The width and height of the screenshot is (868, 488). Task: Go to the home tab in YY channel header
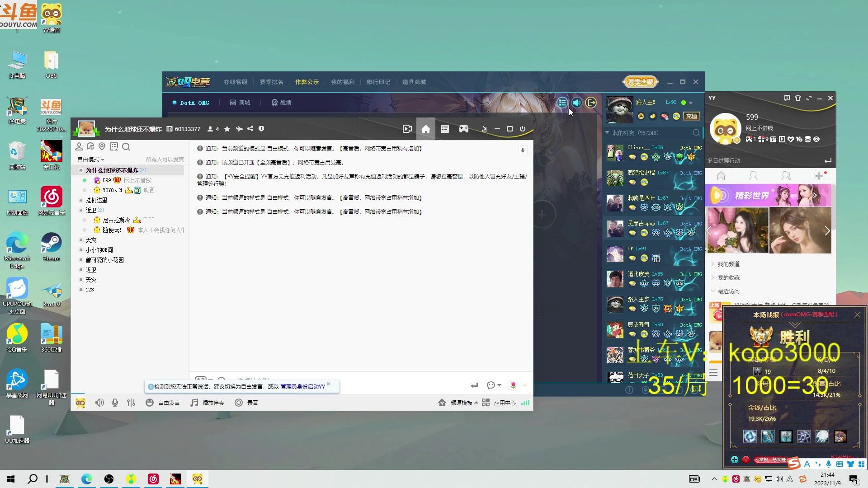click(x=426, y=129)
